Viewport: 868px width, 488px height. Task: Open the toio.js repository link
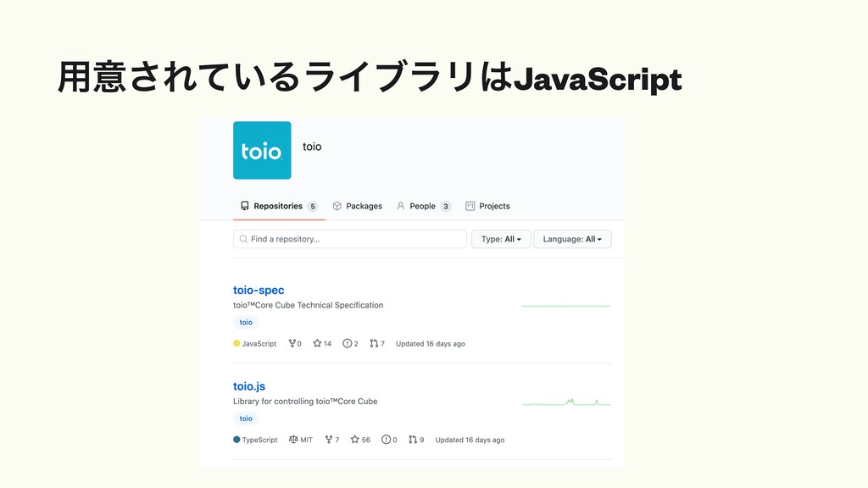coord(249,386)
